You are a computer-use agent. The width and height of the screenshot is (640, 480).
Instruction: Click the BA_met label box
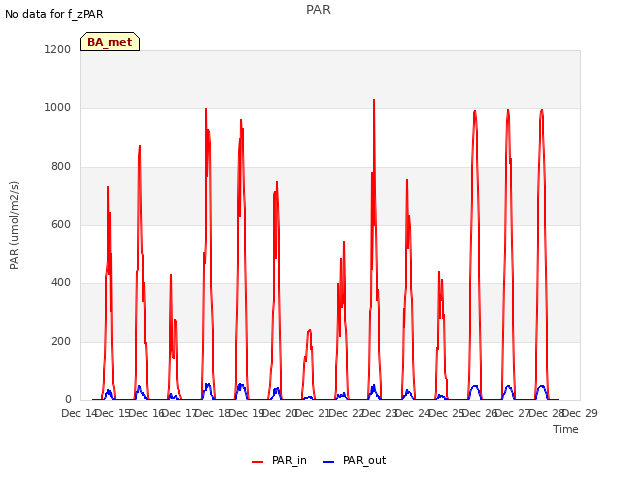[x=110, y=42]
